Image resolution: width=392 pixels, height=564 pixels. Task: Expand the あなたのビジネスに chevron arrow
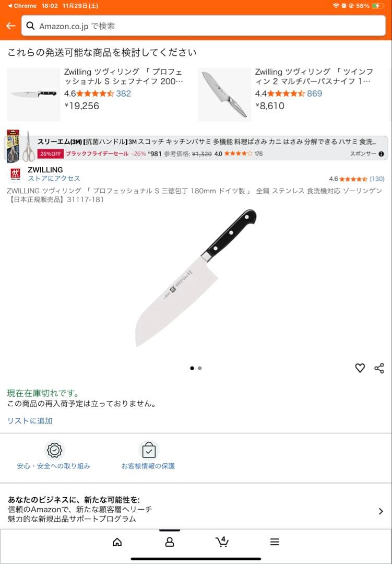381,511
